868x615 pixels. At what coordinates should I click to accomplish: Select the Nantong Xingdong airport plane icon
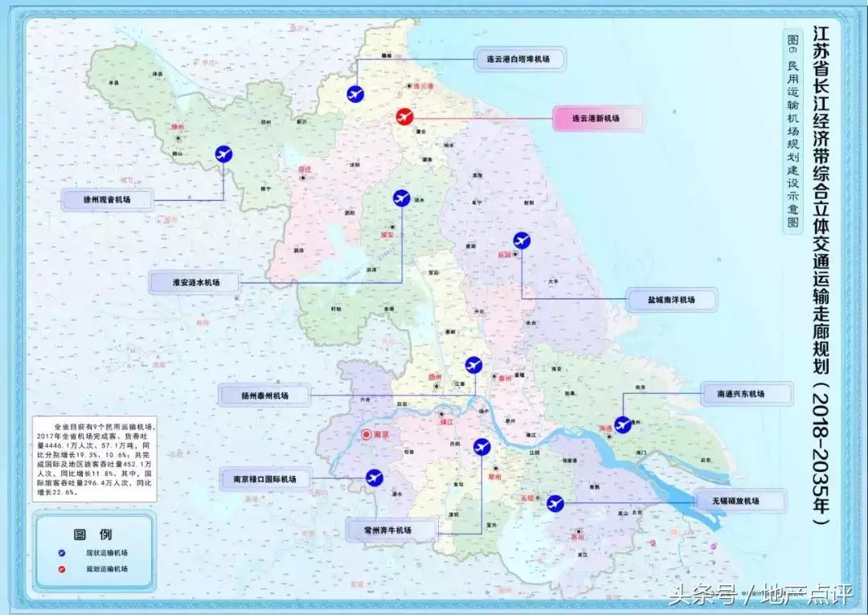(x=623, y=424)
